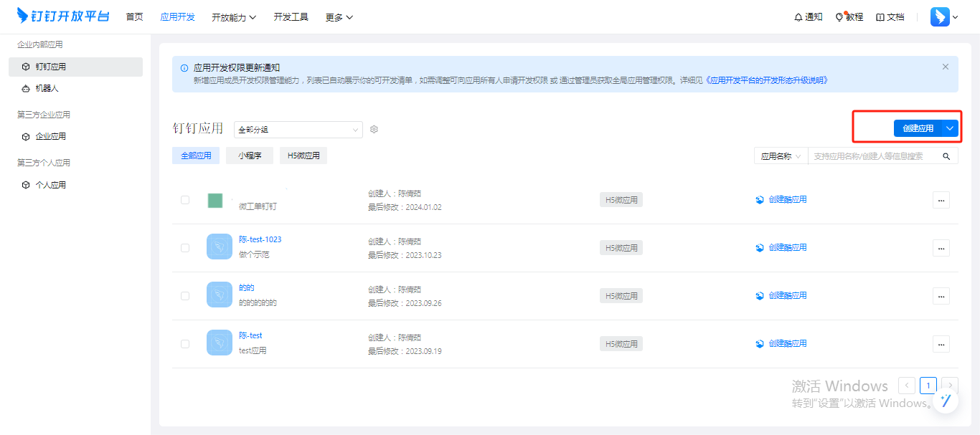Click the 陈-test-1023 app icon
Image resolution: width=980 pixels, height=435 pixels.
[x=219, y=247]
